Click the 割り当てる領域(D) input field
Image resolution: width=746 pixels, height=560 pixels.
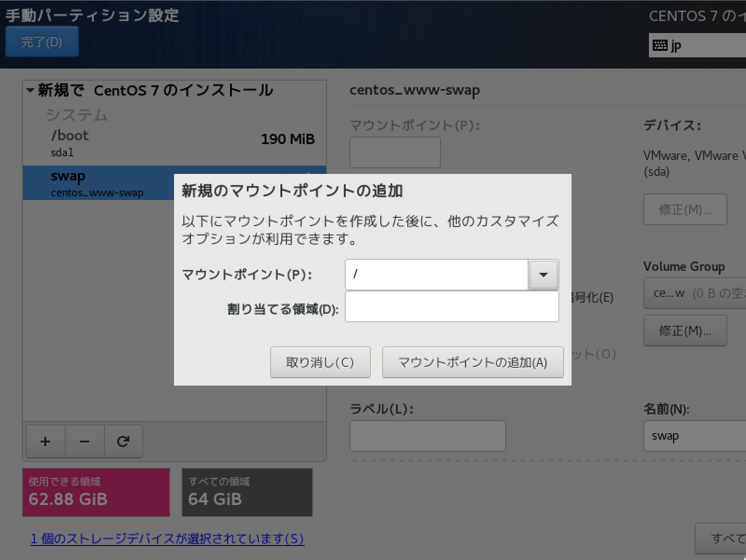click(452, 307)
